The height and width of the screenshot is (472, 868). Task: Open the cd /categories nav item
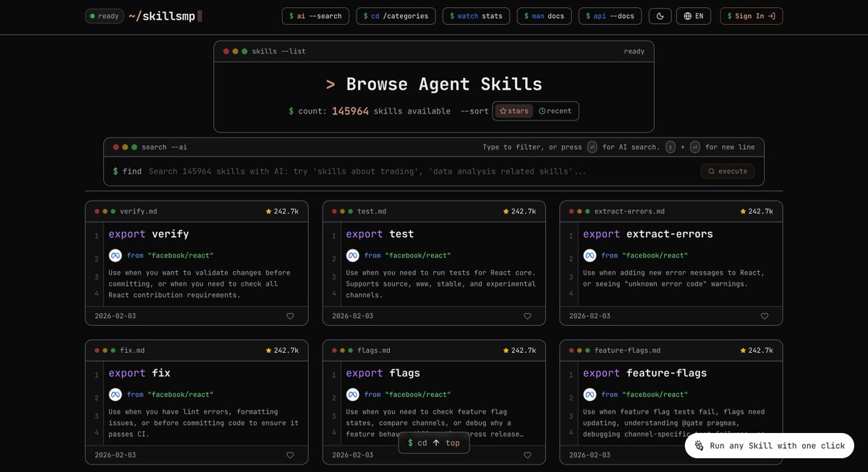tap(396, 16)
